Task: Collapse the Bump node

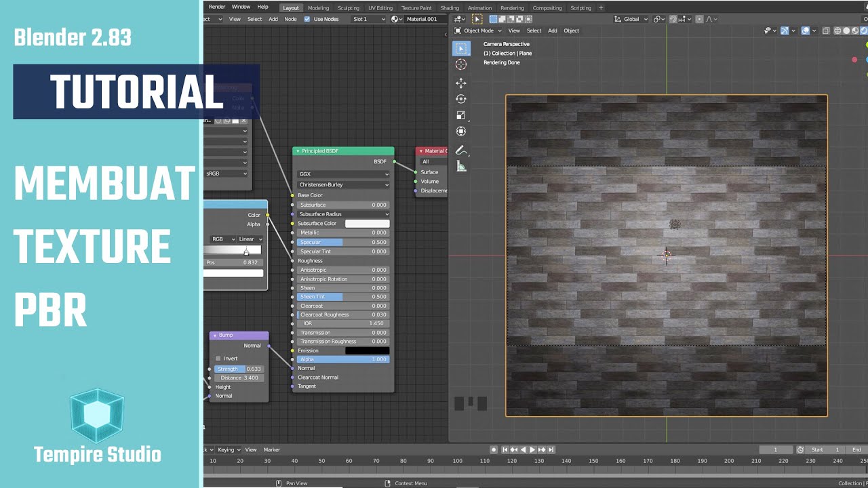Action: (x=215, y=335)
